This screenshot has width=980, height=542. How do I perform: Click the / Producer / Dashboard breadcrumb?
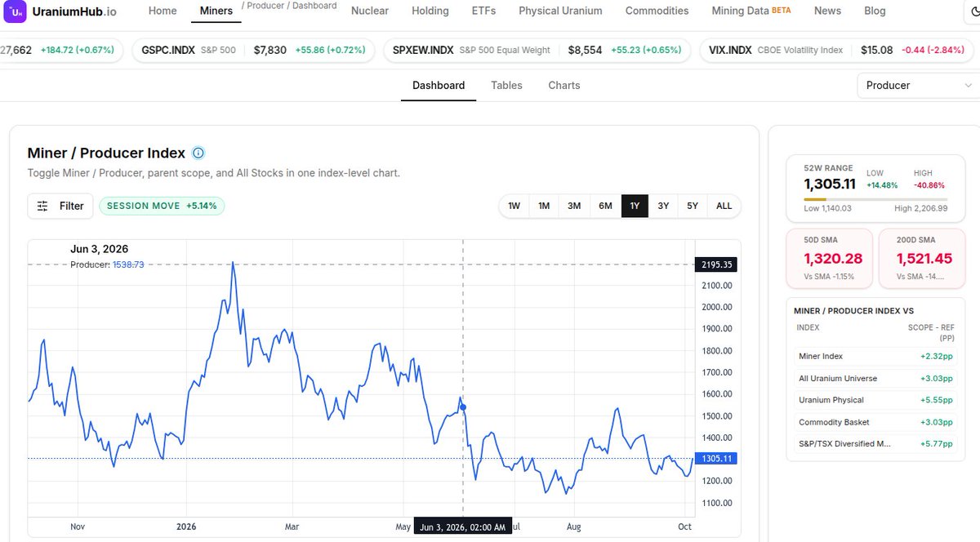(289, 6)
